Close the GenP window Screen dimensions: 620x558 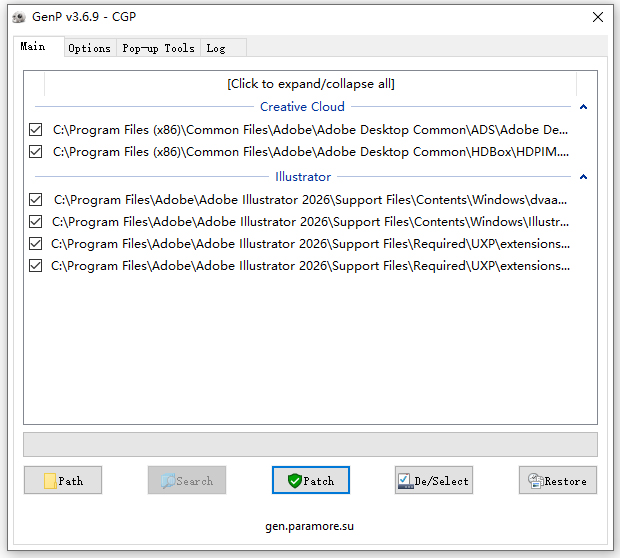598,17
